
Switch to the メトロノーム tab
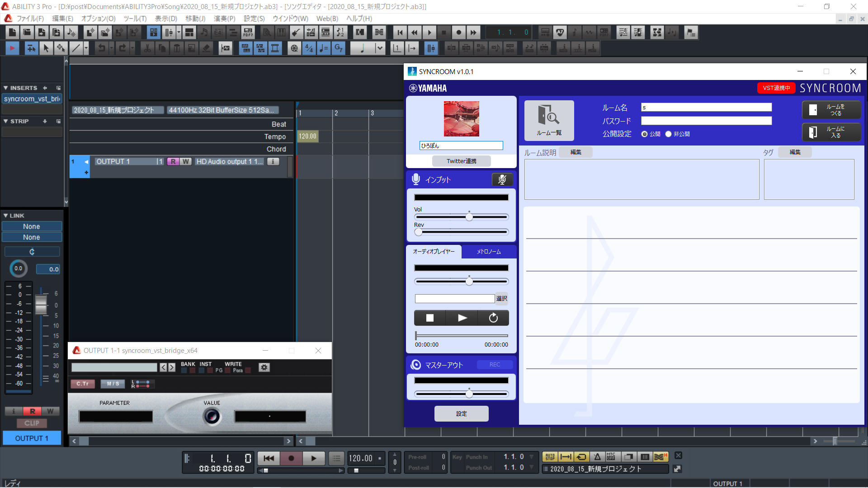[489, 252]
